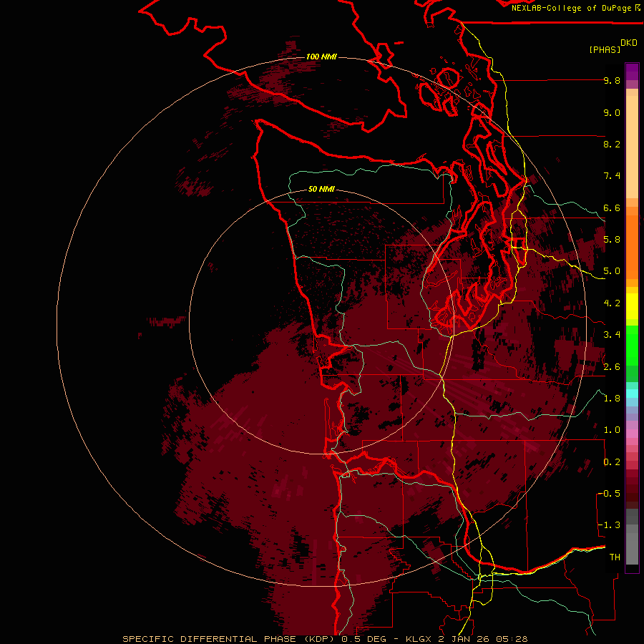Select the 5.0 value on the color scale
This screenshot has width=644, height=644.
[612, 271]
